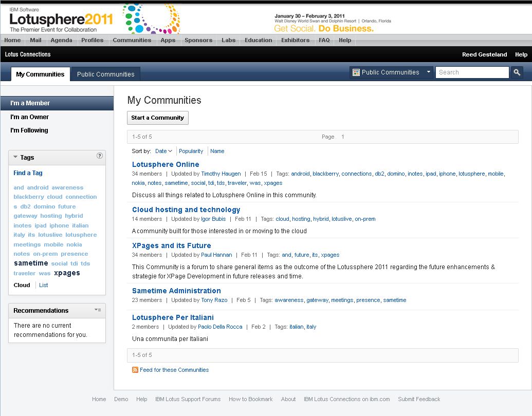Screen dimensions: 532x416
Task: Go to Profiles in the navigation bar
Action: pyautogui.click(x=93, y=40)
